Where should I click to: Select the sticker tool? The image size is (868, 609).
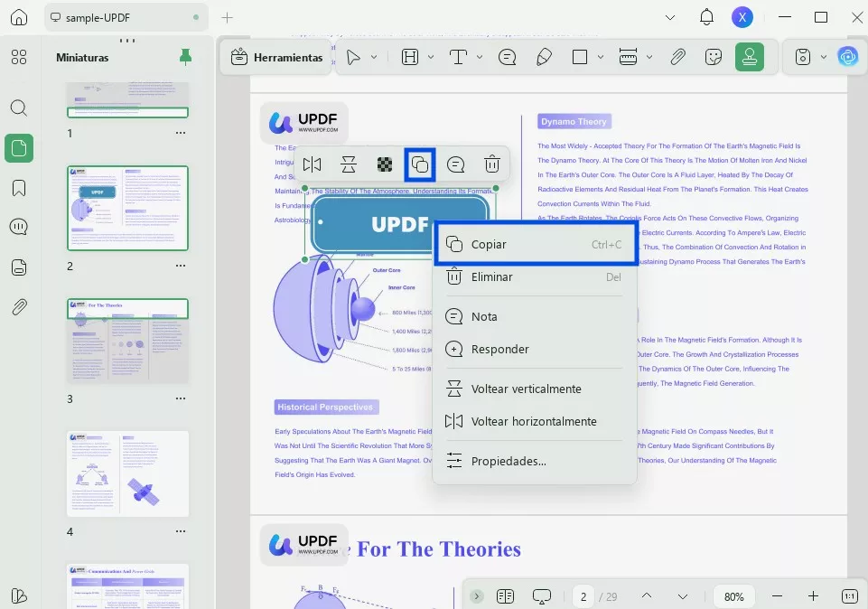tap(714, 57)
